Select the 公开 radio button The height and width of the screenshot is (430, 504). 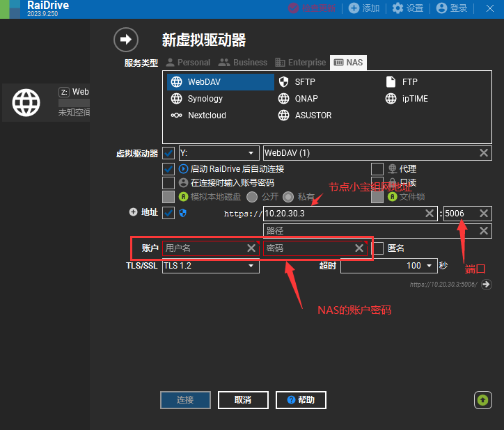(252, 197)
